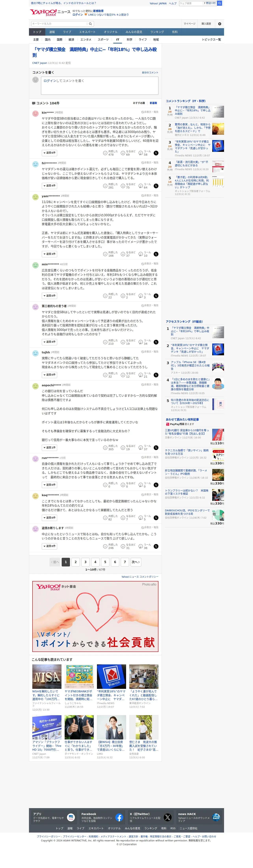Click the ネット募金 heart banner

pyautogui.click(x=95, y=617)
